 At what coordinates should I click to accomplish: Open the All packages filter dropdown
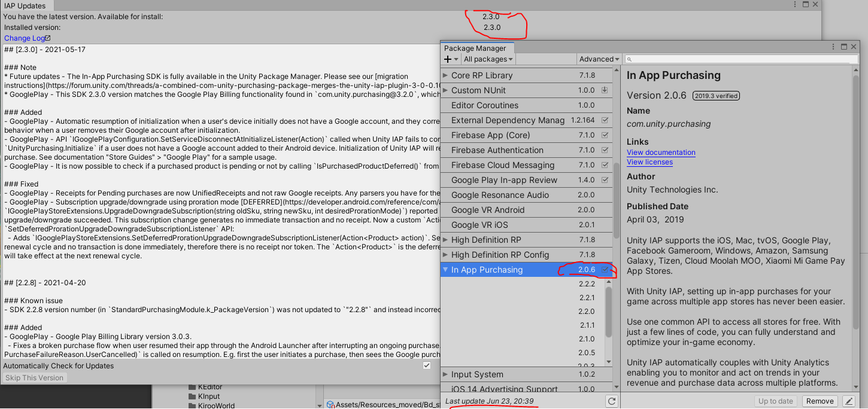pos(488,59)
